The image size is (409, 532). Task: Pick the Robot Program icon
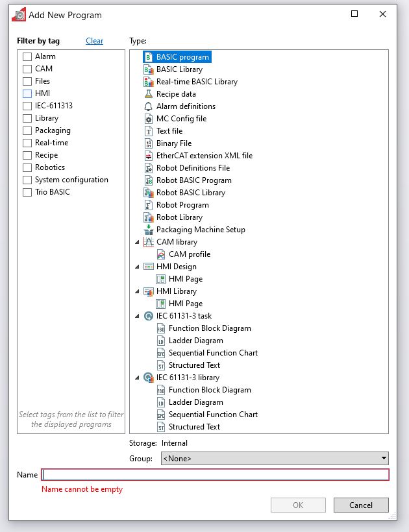pos(148,205)
